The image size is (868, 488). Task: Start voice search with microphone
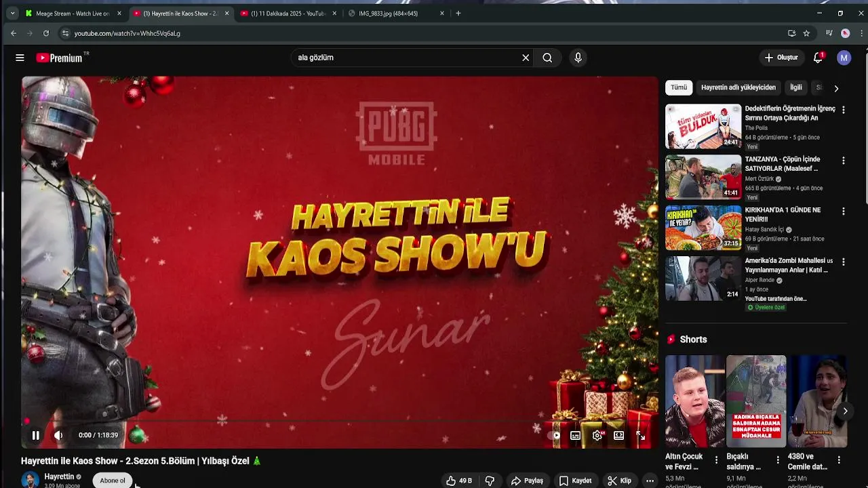[x=578, y=58]
